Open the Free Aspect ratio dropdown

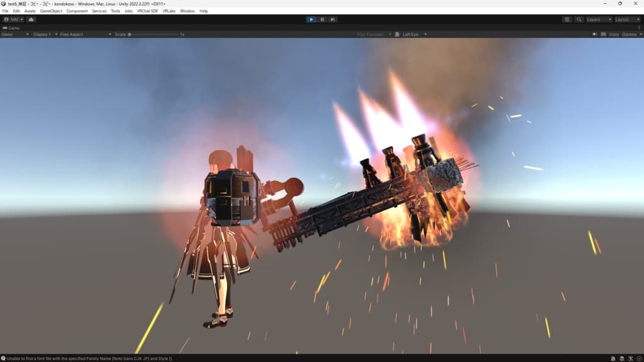pos(86,35)
